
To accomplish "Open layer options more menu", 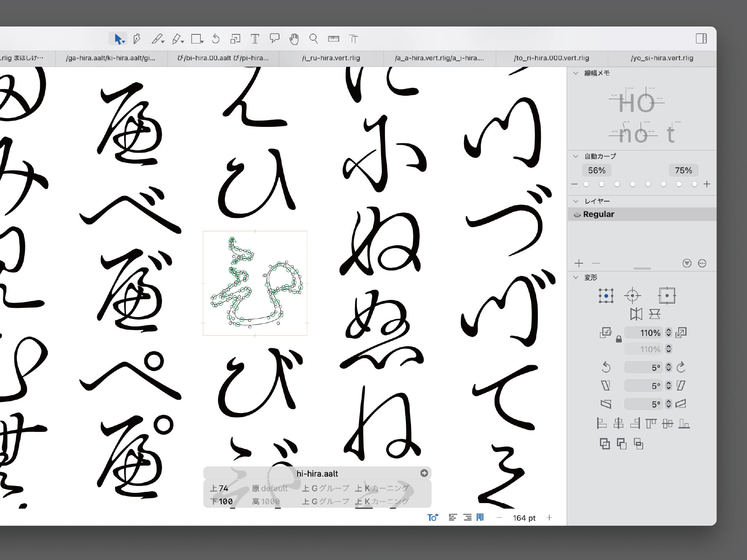I will pos(702,263).
